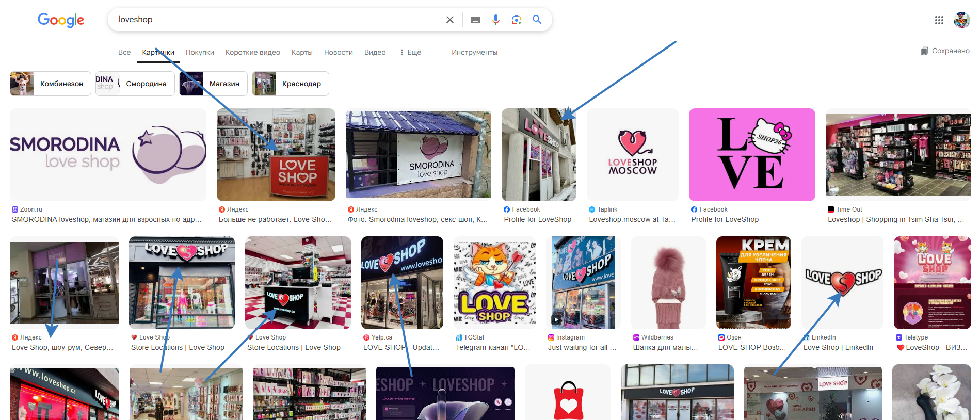980x420 pixels.
Task: Clear the search query with the X icon
Action: click(450, 20)
